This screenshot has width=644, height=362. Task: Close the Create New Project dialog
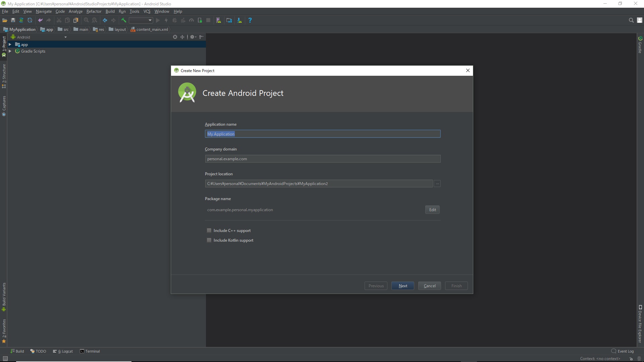[468, 70]
